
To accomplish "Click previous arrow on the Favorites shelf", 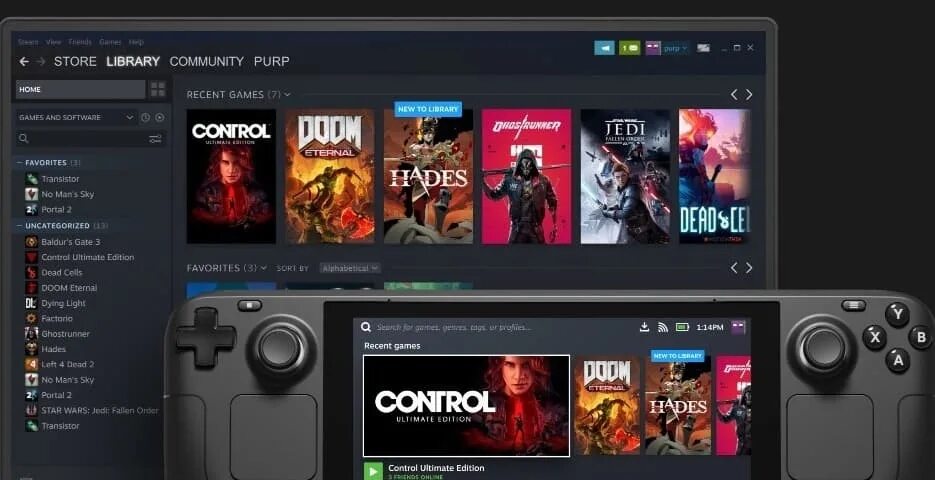I will [x=734, y=268].
